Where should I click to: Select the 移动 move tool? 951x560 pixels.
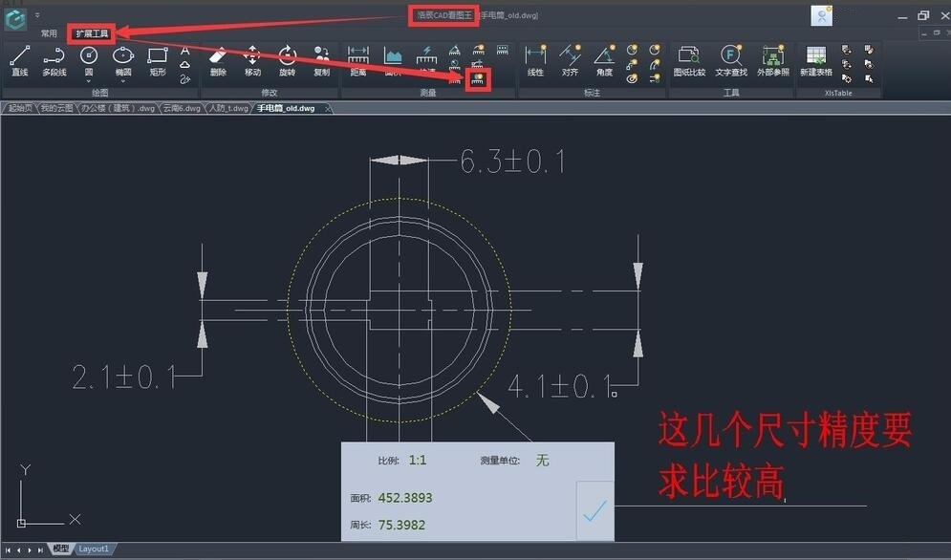[250, 59]
